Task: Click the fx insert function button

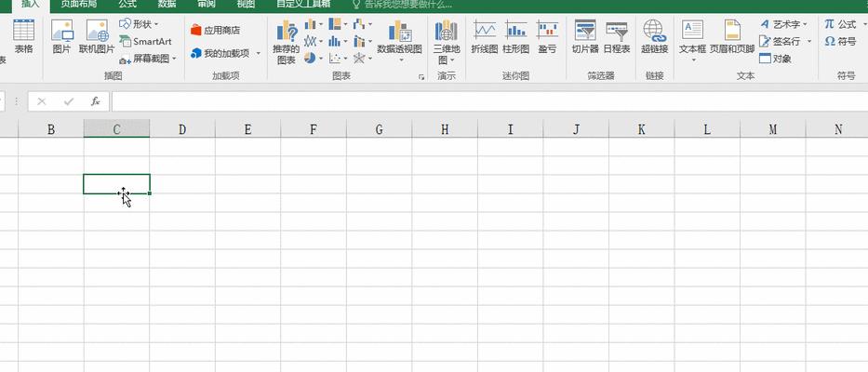Action: tap(95, 101)
